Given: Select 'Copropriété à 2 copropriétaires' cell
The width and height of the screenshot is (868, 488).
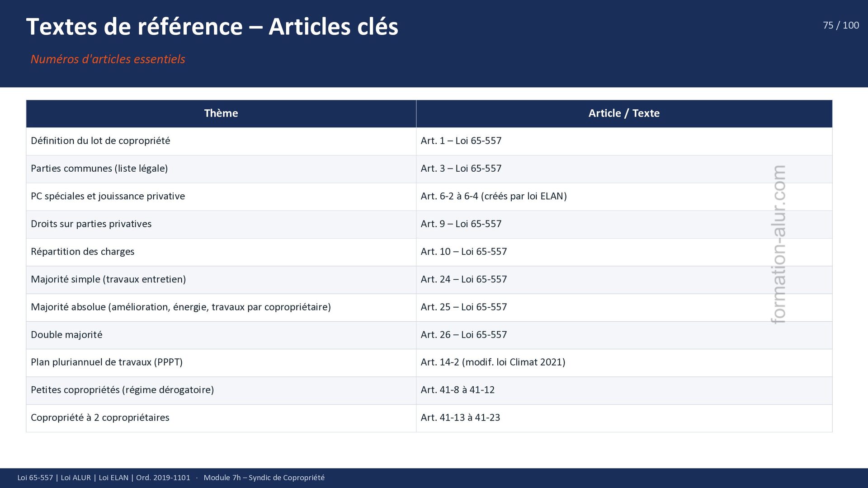Looking at the screenshot, I should point(100,418).
